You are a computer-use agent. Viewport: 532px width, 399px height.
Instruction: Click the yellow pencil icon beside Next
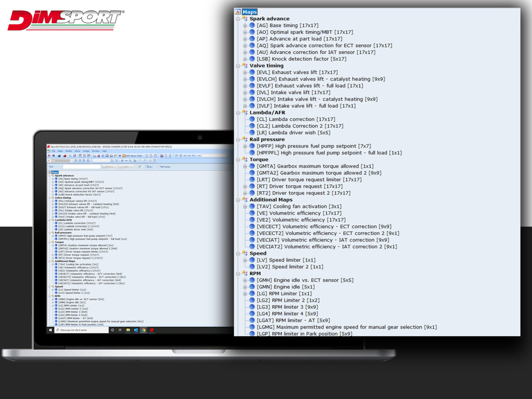click(140, 167)
